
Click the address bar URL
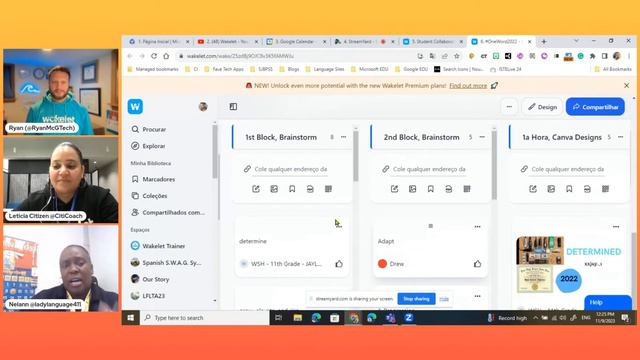point(240,56)
